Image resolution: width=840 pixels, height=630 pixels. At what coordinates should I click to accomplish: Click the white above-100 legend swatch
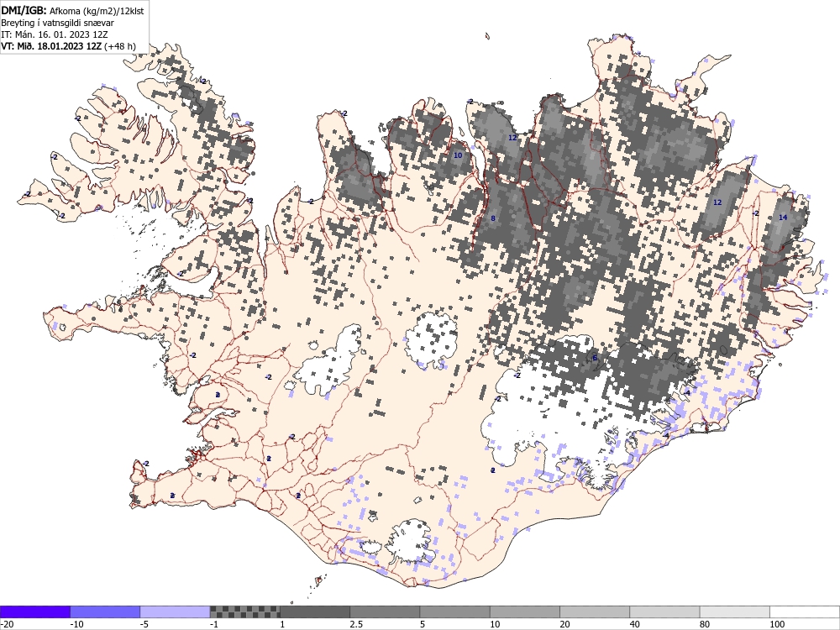coord(805,612)
